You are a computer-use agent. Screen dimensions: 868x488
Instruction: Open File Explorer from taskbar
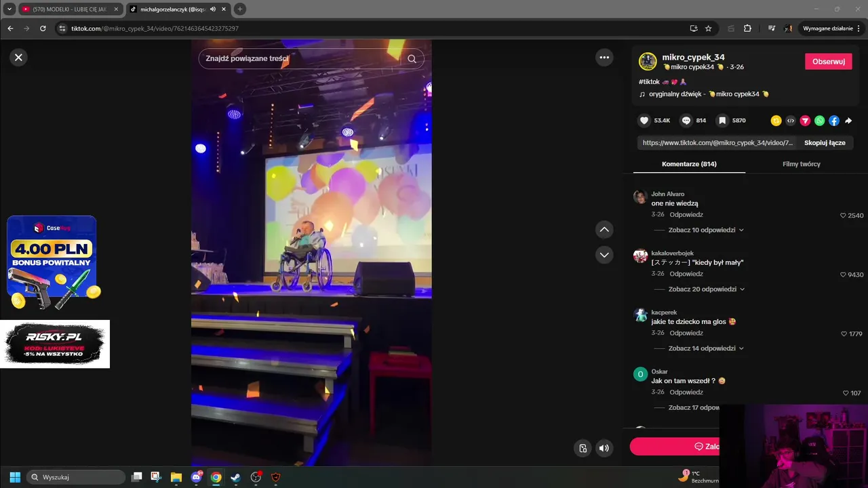tap(176, 477)
